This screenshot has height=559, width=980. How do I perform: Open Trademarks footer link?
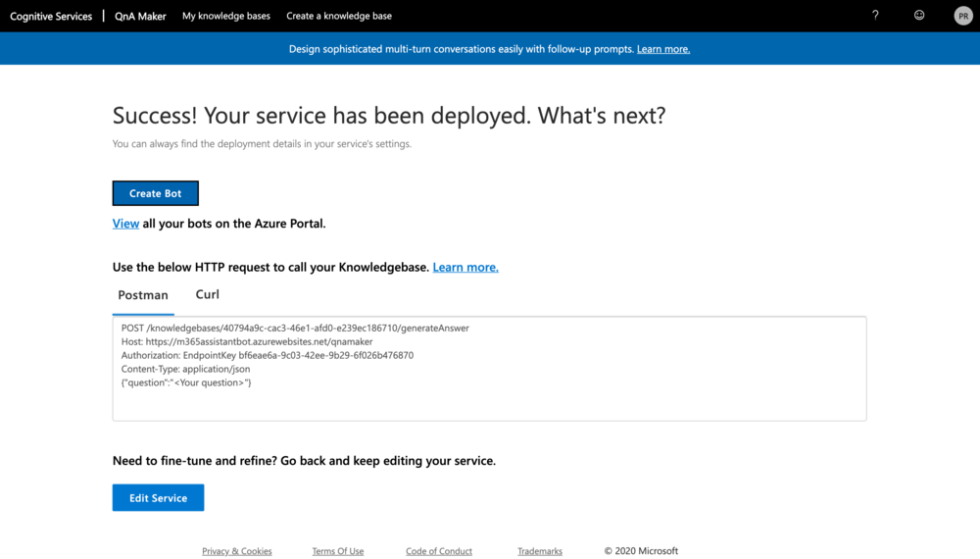[x=540, y=551]
